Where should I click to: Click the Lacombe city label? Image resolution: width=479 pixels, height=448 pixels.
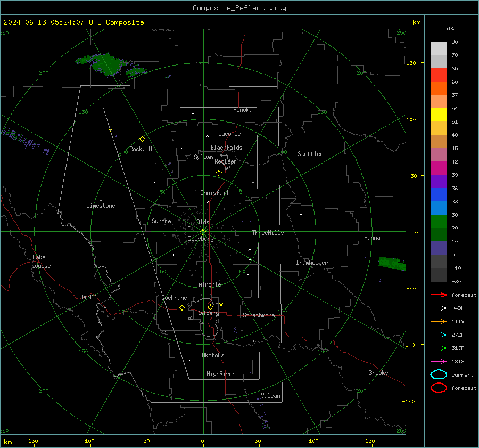229,134
